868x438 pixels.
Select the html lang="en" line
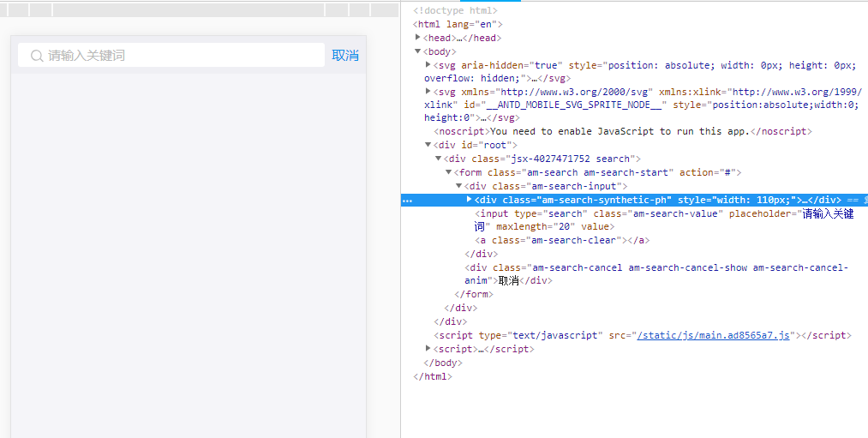[x=458, y=24]
